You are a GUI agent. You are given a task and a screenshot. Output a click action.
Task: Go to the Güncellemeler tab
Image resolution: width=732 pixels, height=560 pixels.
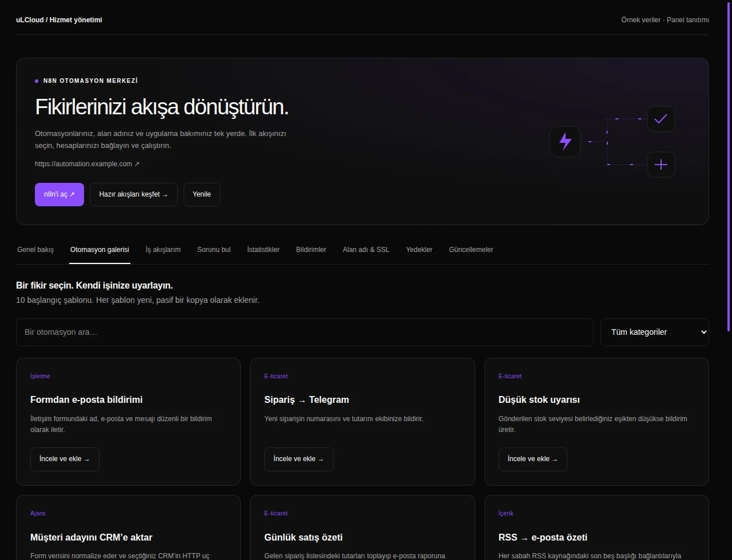(471, 250)
